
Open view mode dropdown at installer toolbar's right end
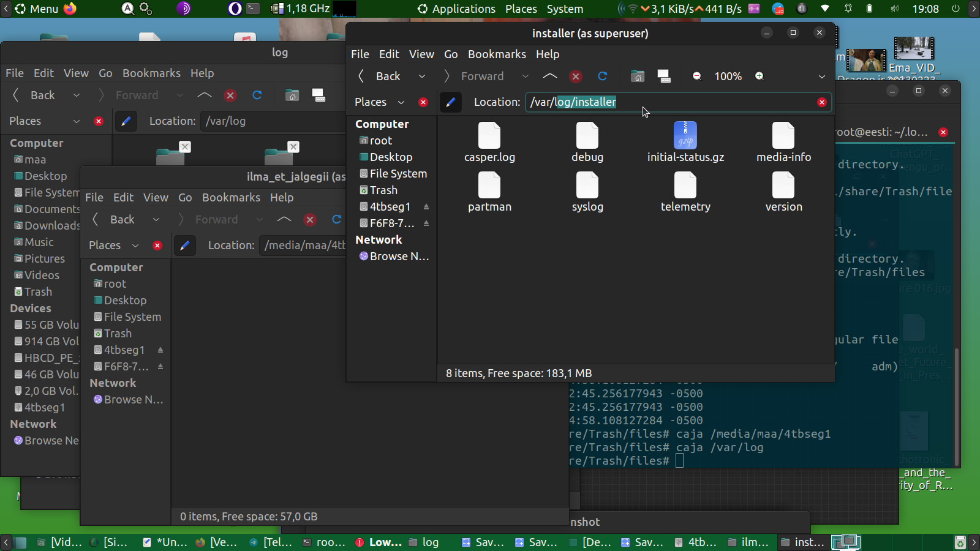tap(821, 77)
